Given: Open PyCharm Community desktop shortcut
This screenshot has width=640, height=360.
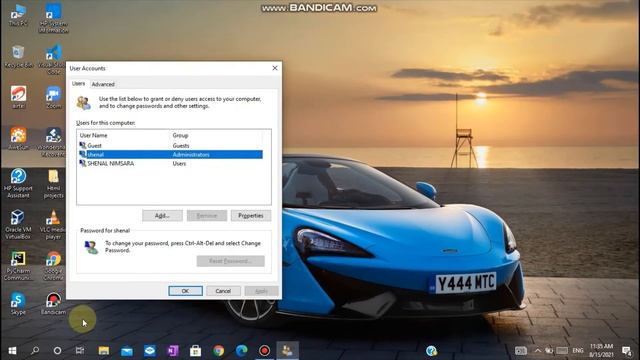Looking at the screenshot, I should (18, 266).
